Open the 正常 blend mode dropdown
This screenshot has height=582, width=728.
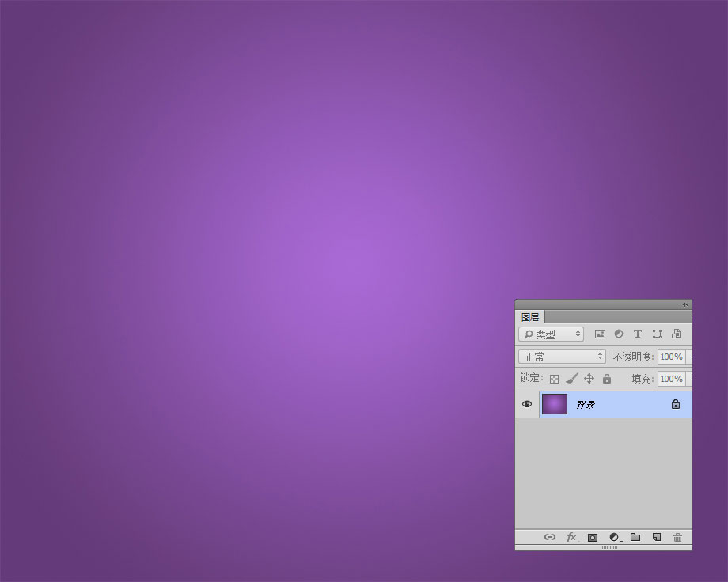[562, 357]
